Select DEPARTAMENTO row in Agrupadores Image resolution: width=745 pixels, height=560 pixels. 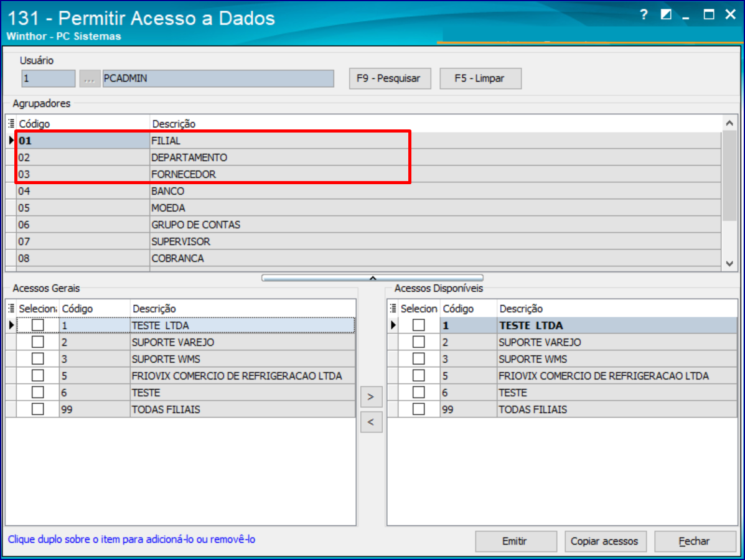[368, 157]
